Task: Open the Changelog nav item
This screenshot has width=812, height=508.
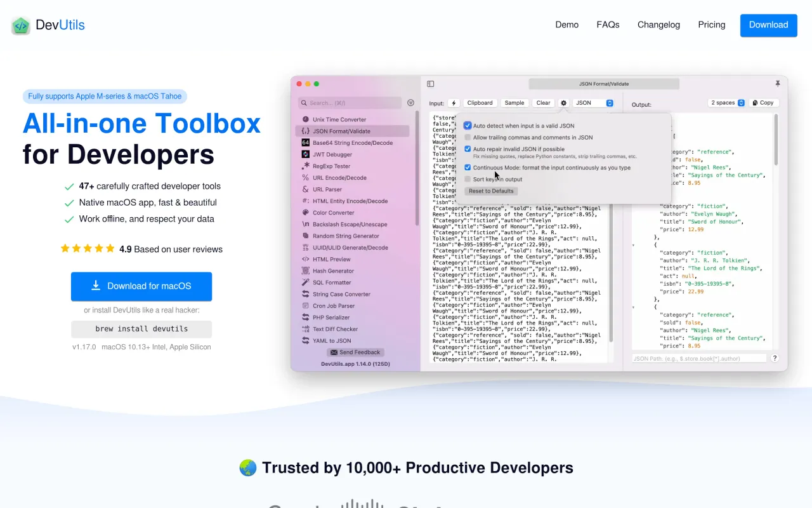Action: (x=658, y=25)
